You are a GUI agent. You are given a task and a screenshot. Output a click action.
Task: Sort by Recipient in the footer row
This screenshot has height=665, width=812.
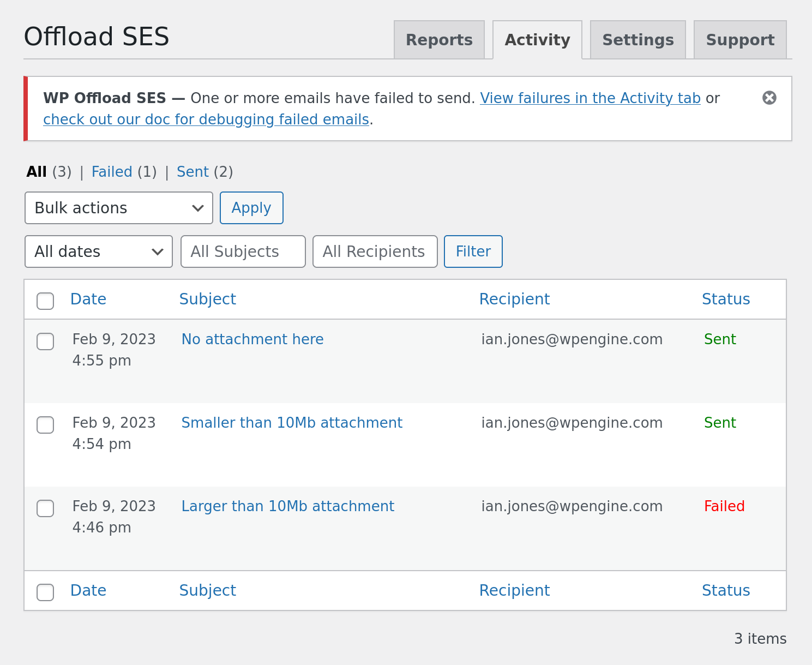514,590
